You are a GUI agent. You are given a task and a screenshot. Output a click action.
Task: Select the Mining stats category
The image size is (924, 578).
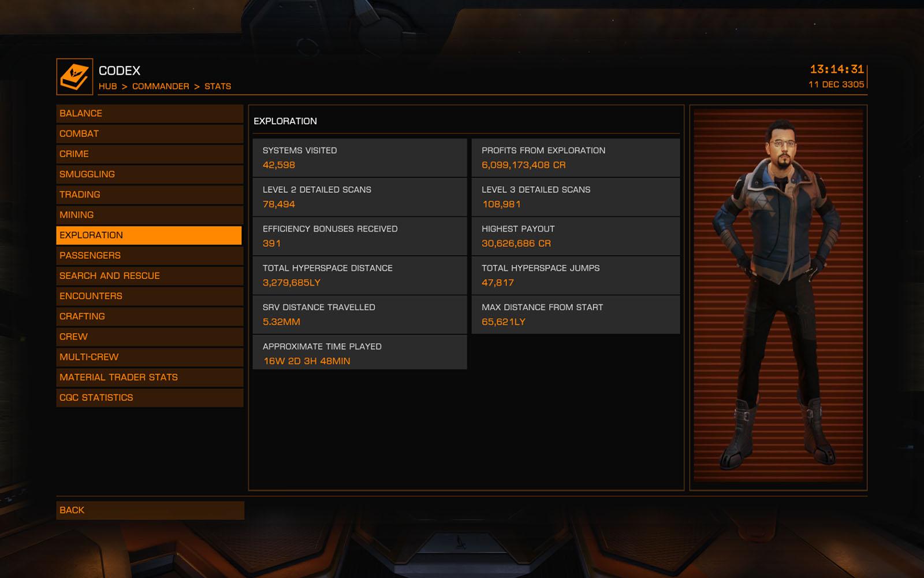point(150,214)
